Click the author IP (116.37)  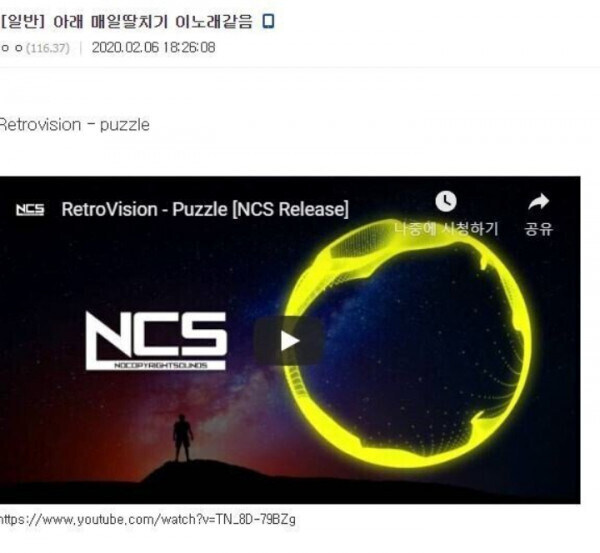[48, 48]
